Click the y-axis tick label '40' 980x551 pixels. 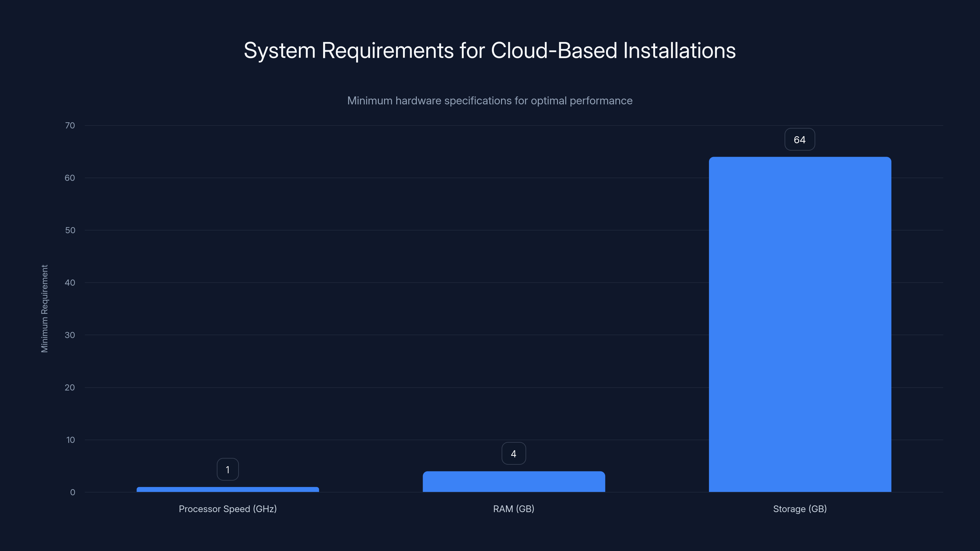[70, 283]
